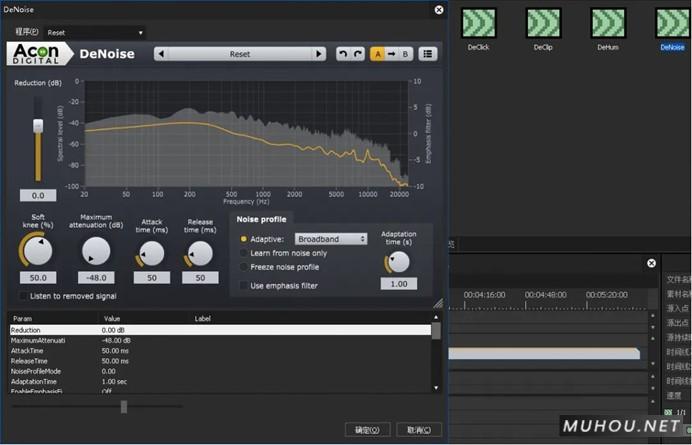
Task: Select the DeHum effect icon
Action: point(608,23)
